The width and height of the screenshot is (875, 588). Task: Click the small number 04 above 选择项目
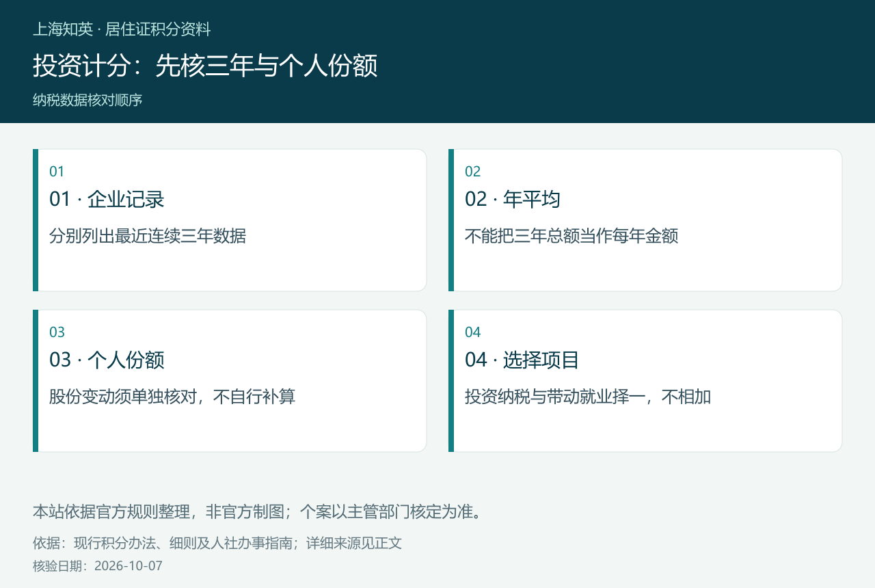pyautogui.click(x=473, y=332)
